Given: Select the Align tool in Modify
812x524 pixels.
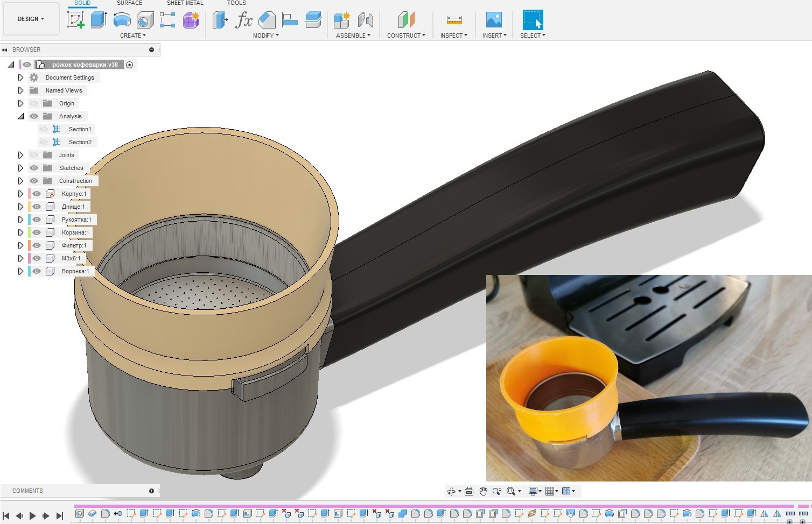Looking at the screenshot, I should 290,20.
